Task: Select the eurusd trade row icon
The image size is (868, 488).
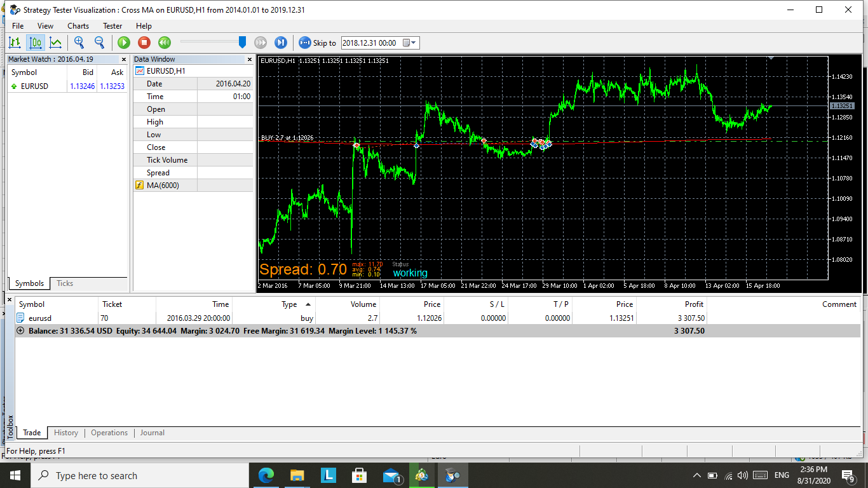Action: coord(21,318)
